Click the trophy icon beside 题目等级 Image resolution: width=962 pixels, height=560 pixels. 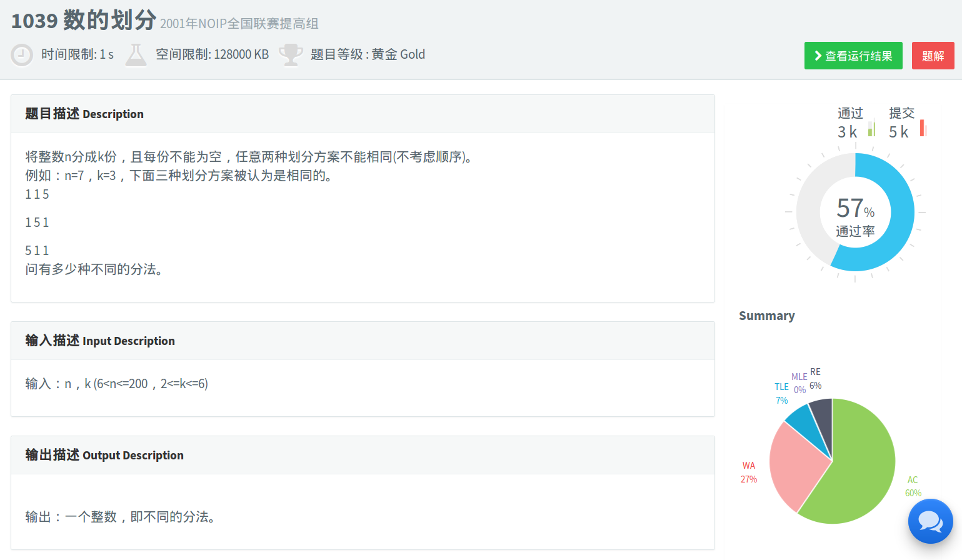pos(291,55)
